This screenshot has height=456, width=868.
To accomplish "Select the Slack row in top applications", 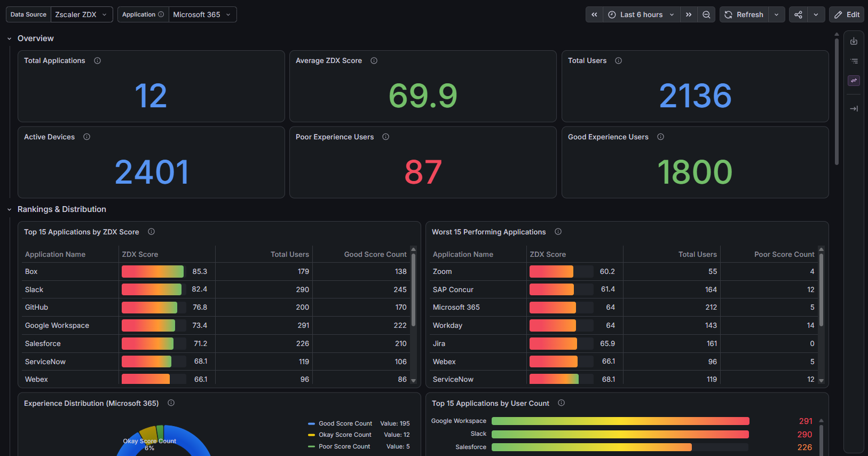I will [x=216, y=289].
